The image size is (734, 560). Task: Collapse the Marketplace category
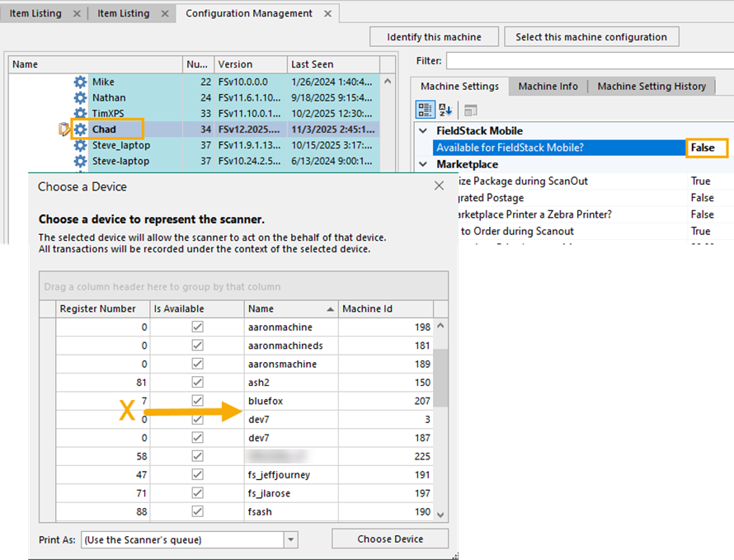point(423,164)
